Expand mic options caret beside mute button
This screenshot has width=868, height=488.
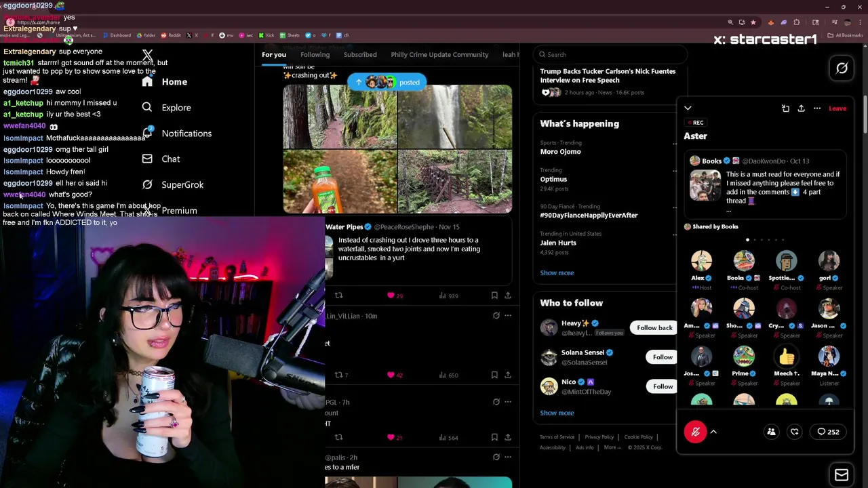713,432
